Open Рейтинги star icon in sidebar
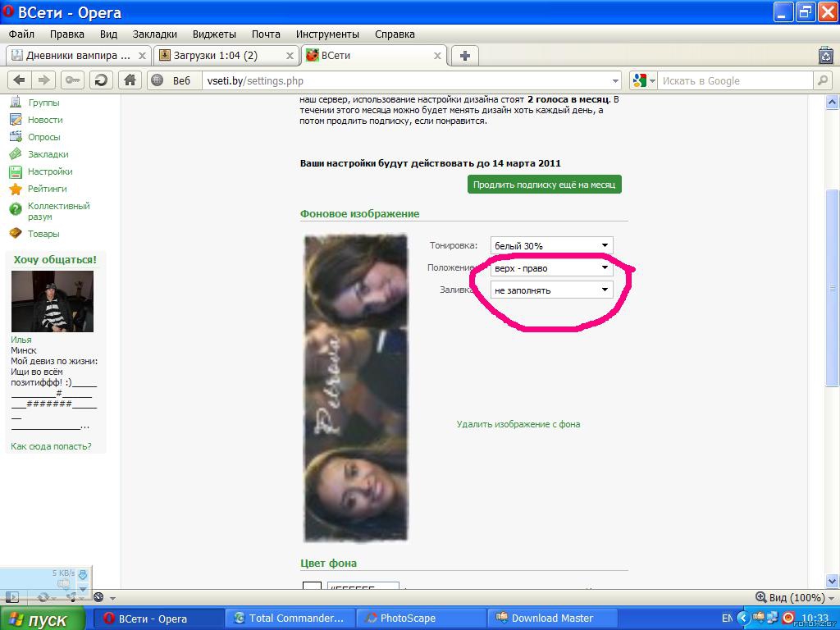Viewport: 840px width, 630px height. (15, 189)
